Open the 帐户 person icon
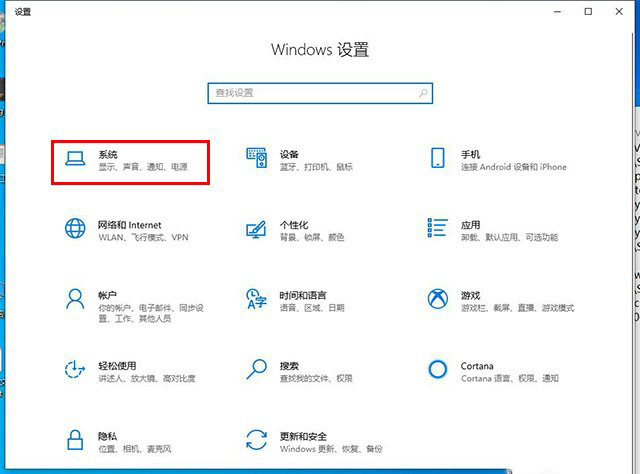The width and height of the screenshot is (640, 474). click(x=75, y=299)
